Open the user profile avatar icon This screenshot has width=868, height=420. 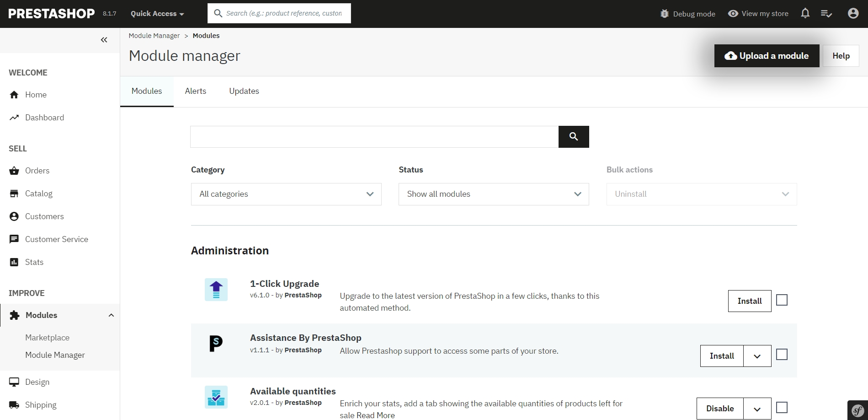tap(853, 14)
